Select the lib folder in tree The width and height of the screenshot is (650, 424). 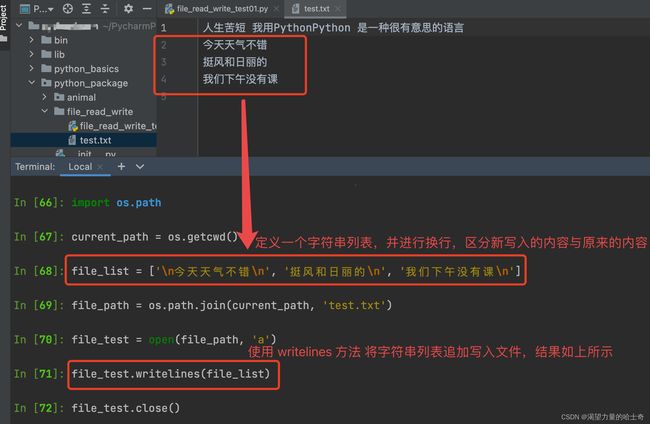(59, 55)
